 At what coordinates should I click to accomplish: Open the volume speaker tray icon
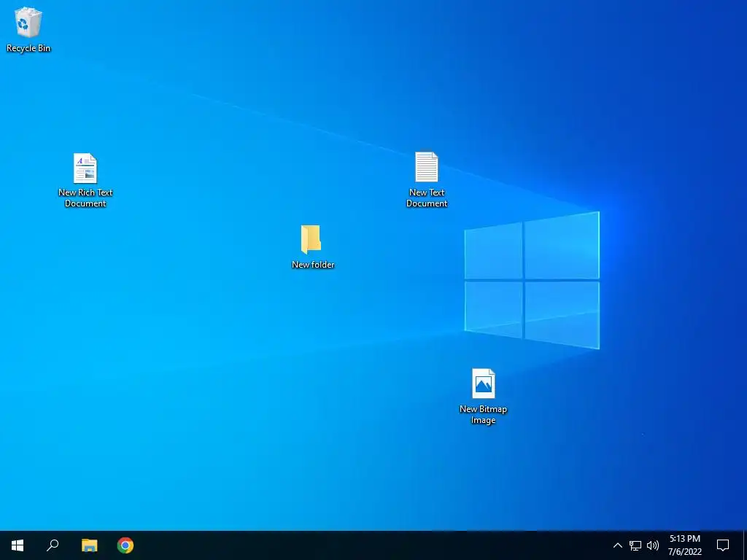tap(653, 545)
